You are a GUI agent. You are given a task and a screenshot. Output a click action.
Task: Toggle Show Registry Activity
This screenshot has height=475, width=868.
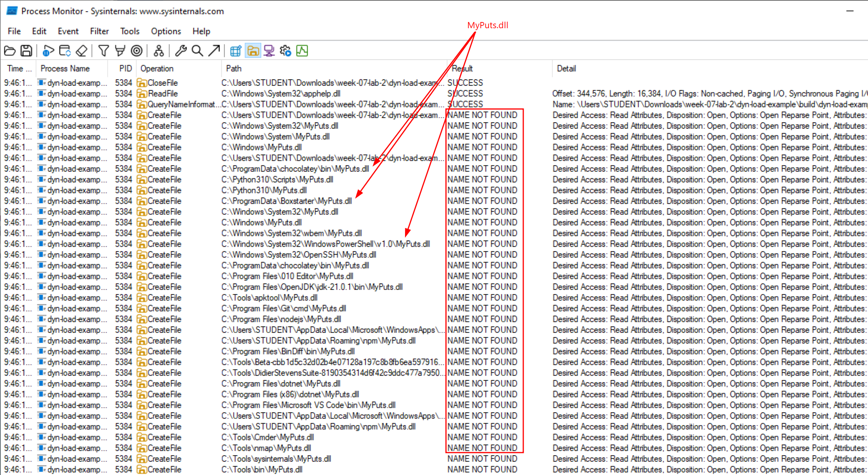click(x=236, y=51)
